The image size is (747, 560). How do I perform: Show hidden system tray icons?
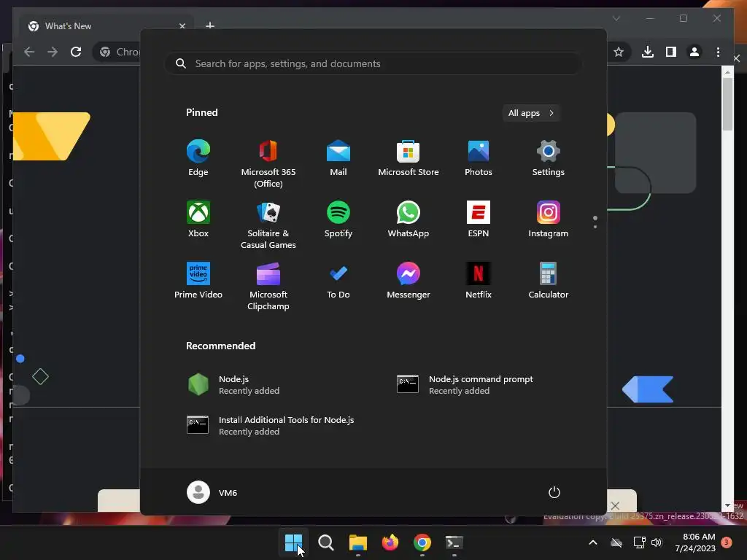pos(593,542)
